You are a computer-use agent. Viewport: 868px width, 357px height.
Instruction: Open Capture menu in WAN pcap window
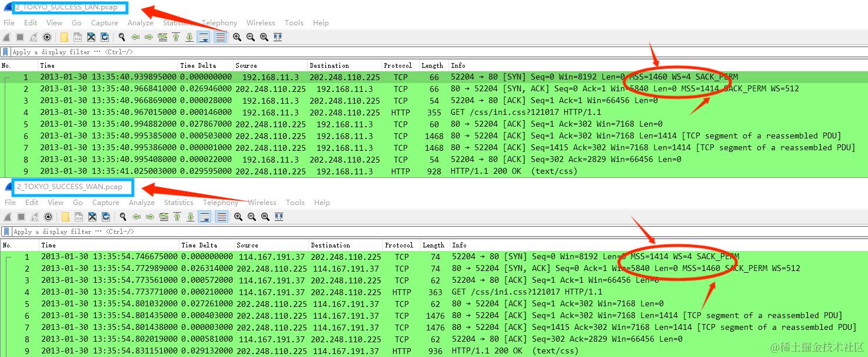[106, 203]
